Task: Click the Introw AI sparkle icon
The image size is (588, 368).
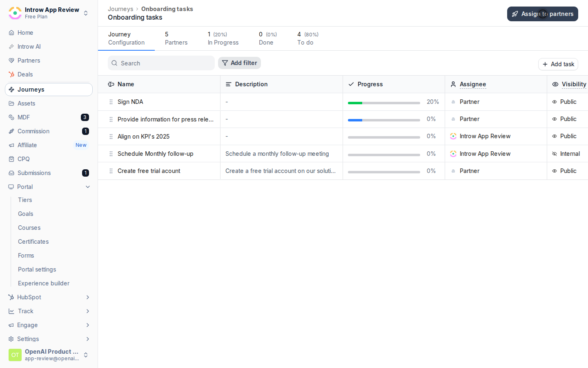Action: (11, 47)
